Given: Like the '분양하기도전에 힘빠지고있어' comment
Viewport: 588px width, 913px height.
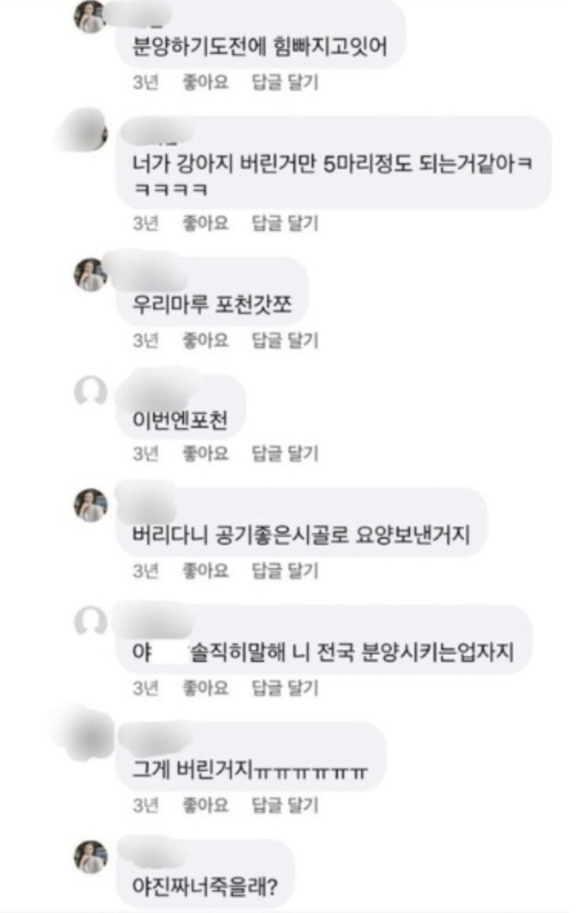Looking at the screenshot, I should click(x=205, y=82).
